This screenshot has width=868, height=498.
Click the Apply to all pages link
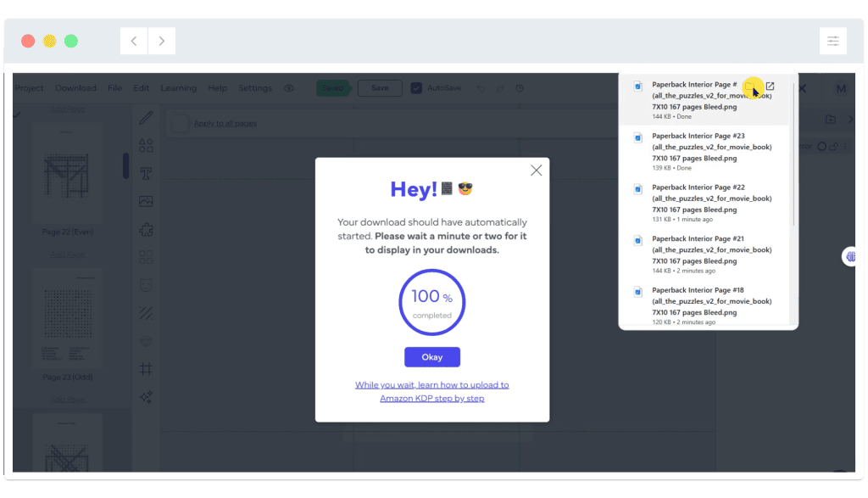[x=225, y=123]
